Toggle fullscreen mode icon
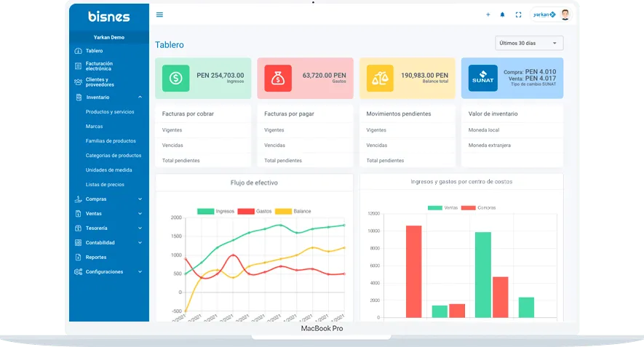Viewport: 644px width, 347px height. [518, 15]
